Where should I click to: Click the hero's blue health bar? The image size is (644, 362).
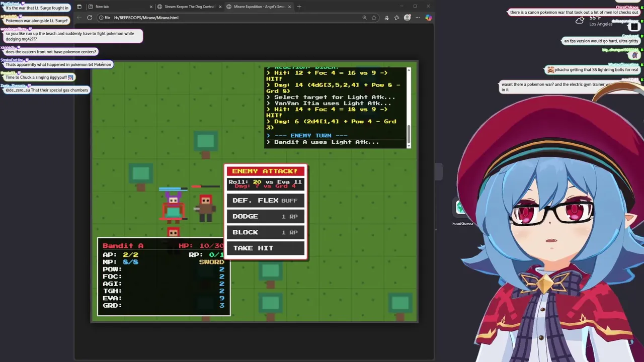173,189
